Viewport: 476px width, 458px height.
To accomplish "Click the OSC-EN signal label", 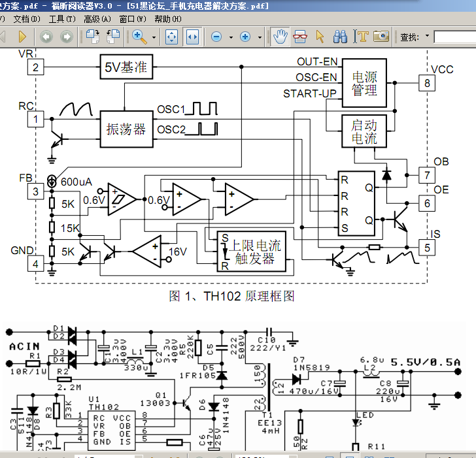I will pyautogui.click(x=316, y=78).
